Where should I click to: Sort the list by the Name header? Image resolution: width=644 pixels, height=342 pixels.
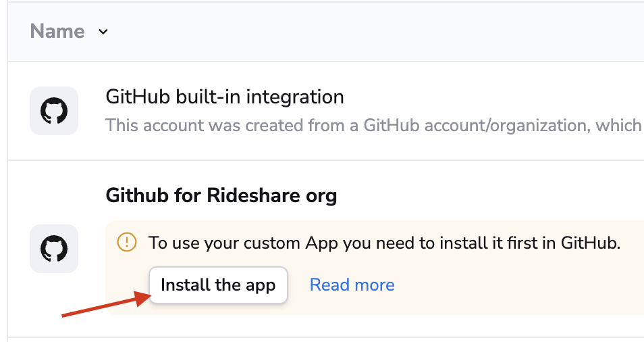(57, 31)
